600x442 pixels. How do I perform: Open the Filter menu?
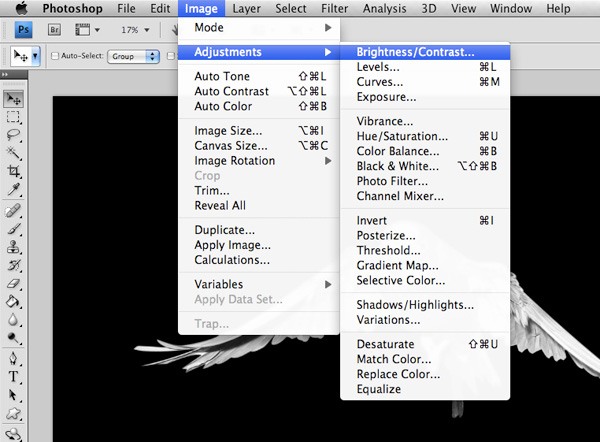tap(334, 8)
